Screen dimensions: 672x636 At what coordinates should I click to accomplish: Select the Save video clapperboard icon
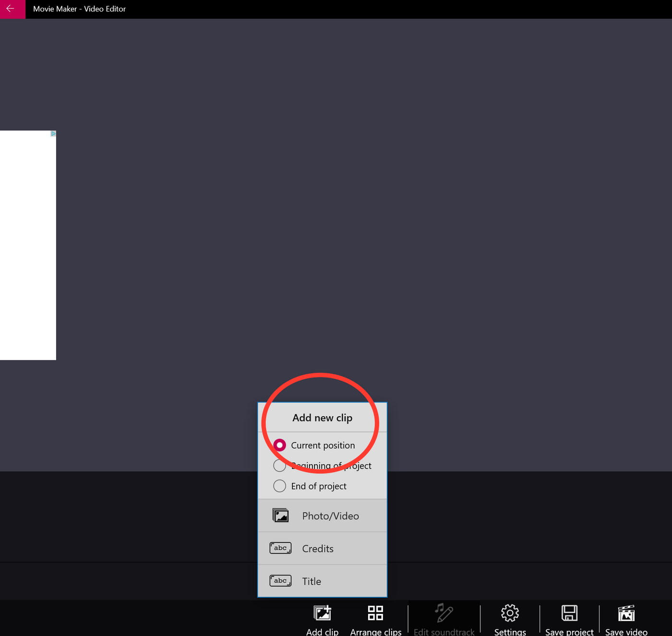(626, 613)
